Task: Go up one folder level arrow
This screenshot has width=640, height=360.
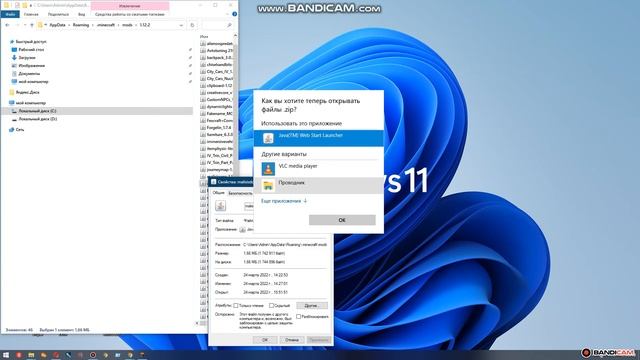Action: (x=32, y=25)
